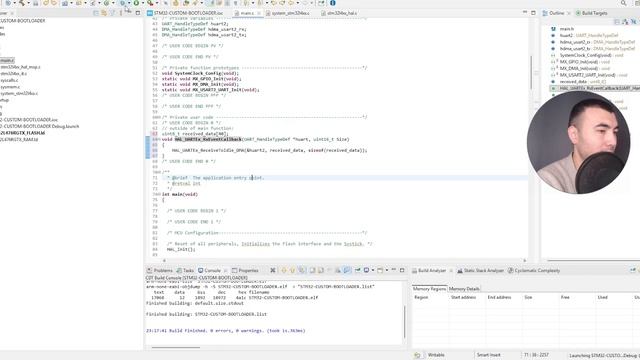Select MX_GPIO_Init(void) in the Outline
This screenshot has width=640, height=360.
tap(584, 62)
